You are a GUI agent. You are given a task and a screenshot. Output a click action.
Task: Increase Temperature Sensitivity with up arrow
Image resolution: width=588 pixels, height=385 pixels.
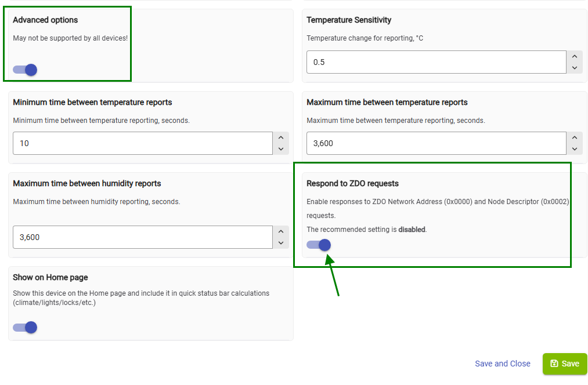click(575, 56)
